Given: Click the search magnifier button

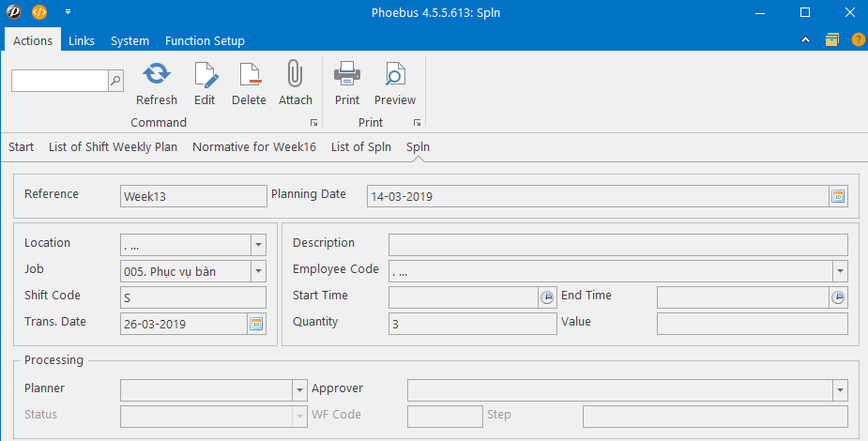Looking at the screenshot, I should click(115, 81).
